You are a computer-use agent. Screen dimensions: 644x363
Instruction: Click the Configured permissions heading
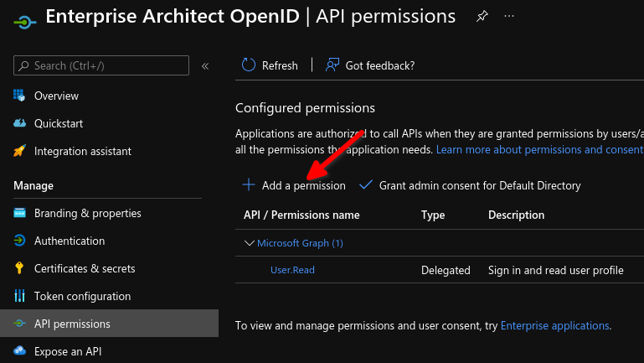pos(305,107)
